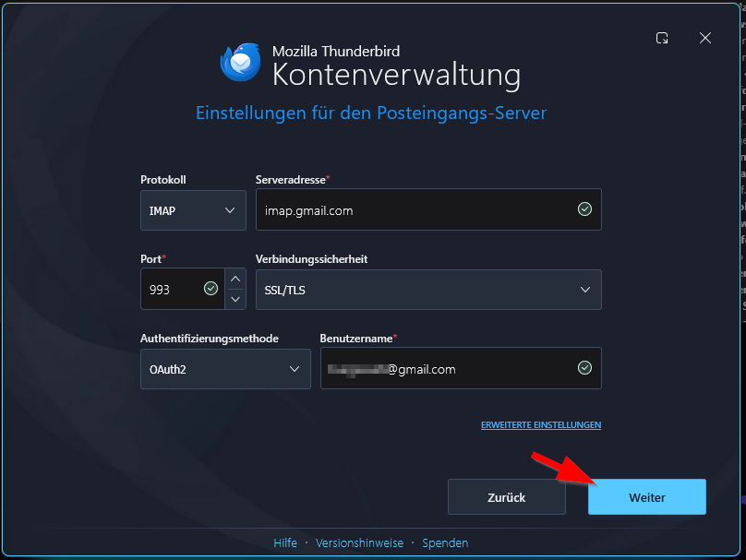
Task: Click the Einstellungen für den Posteingangs-Server heading
Action: (x=371, y=113)
